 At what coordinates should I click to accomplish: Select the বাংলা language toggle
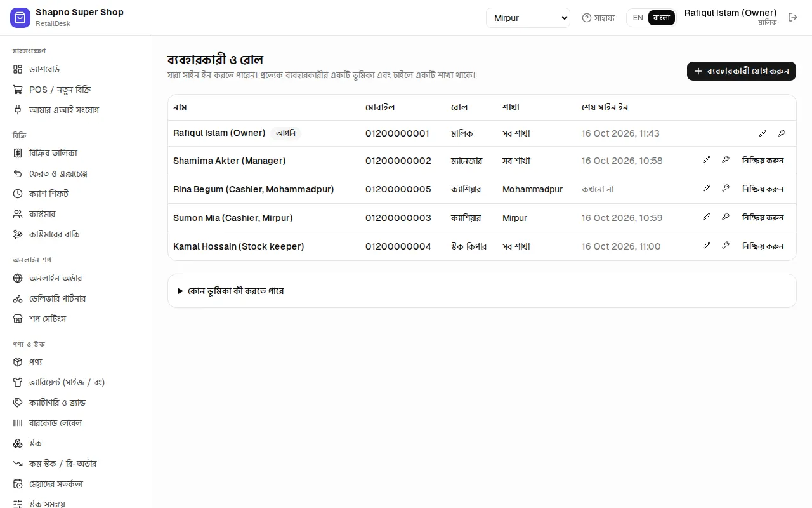point(662,18)
